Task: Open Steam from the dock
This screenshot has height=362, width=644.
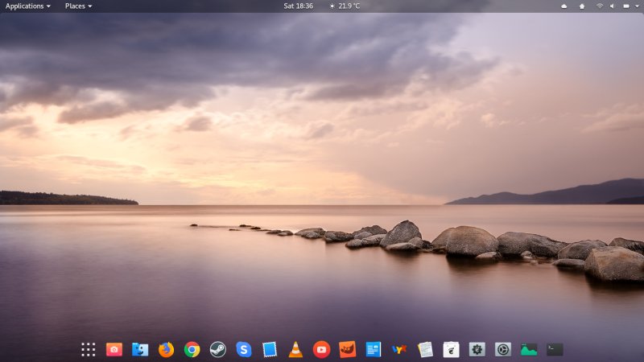Action: (x=217, y=349)
